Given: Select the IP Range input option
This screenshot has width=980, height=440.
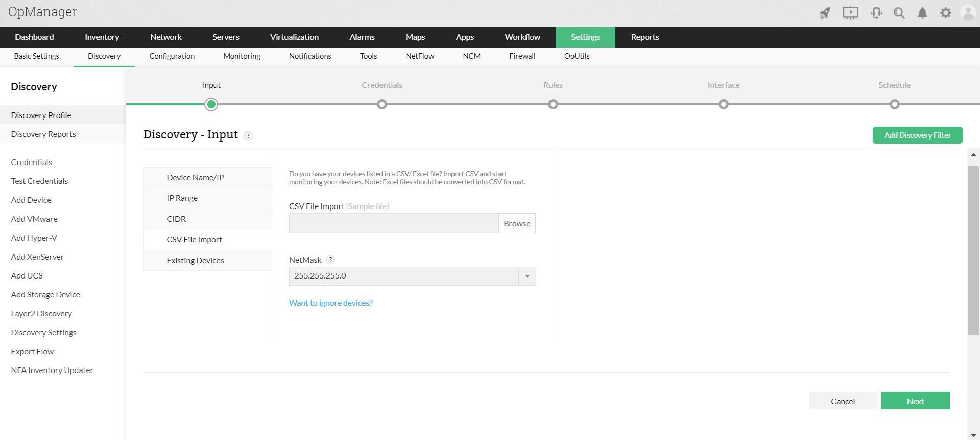Looking at the screenshot, I should click(x=207, y=198).
